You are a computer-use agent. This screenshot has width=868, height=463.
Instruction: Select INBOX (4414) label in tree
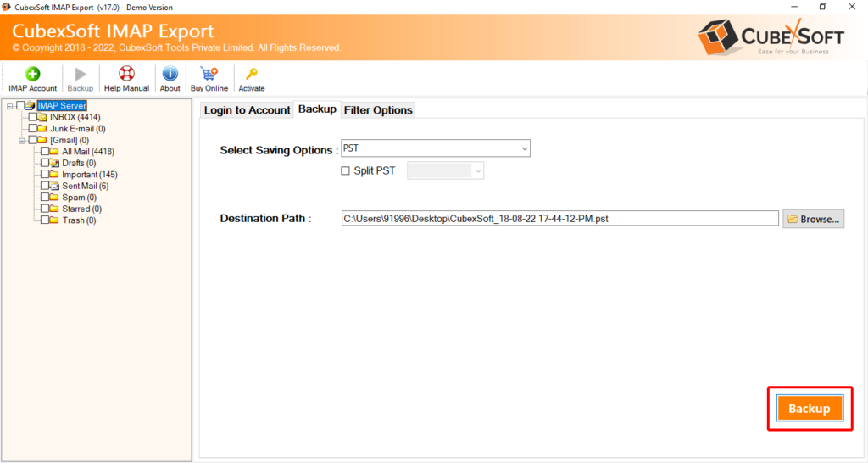tap(75, 117)
